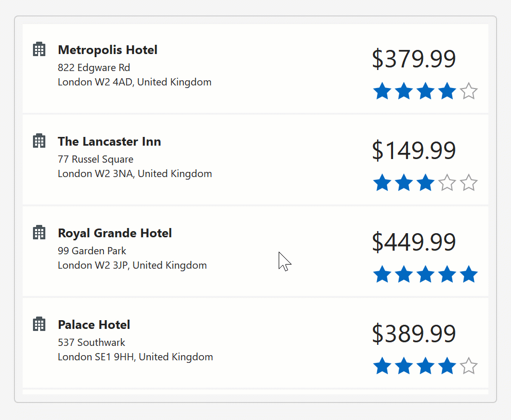The width and height of the screenshot is (511, 420).
Task: Open the Palace Hotel listing name
Action: pos(94,325)
